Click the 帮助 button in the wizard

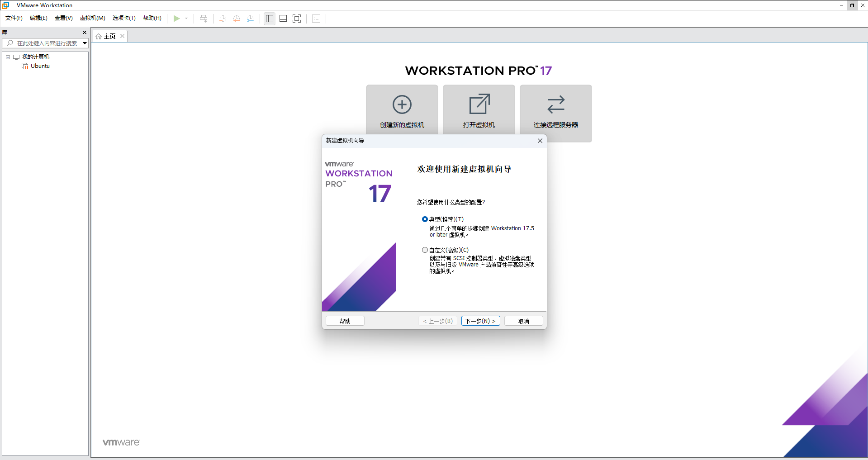click(345, 321)
